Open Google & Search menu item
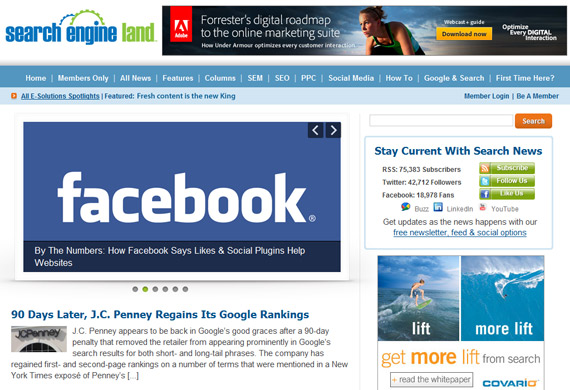Viewport: 570px width, 390px height. coord(454,78)
